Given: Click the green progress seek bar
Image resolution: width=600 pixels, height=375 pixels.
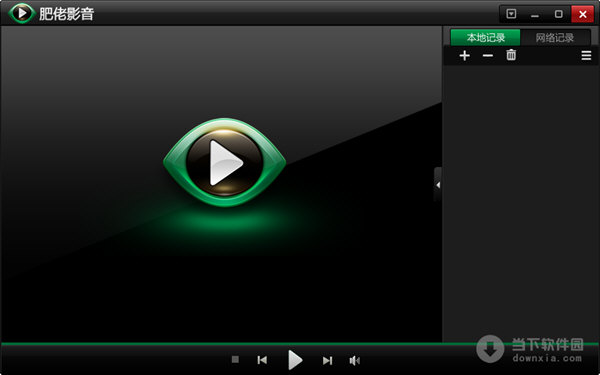Looking at the screenshot, I should [300, 344].
